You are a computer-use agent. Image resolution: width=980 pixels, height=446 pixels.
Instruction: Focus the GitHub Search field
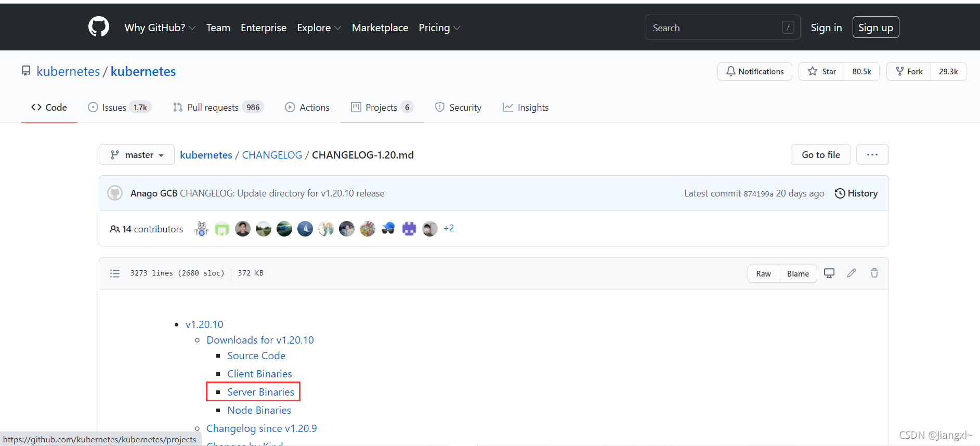point(722,28)
